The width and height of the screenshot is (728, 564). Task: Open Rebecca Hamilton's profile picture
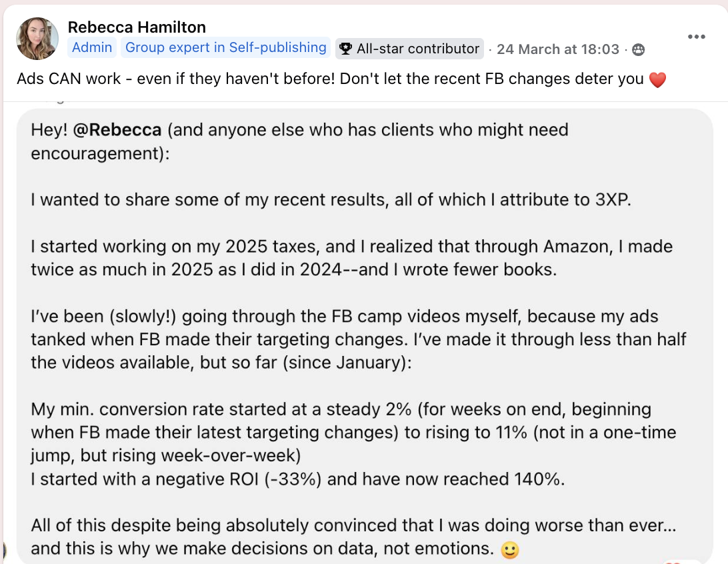37,38
